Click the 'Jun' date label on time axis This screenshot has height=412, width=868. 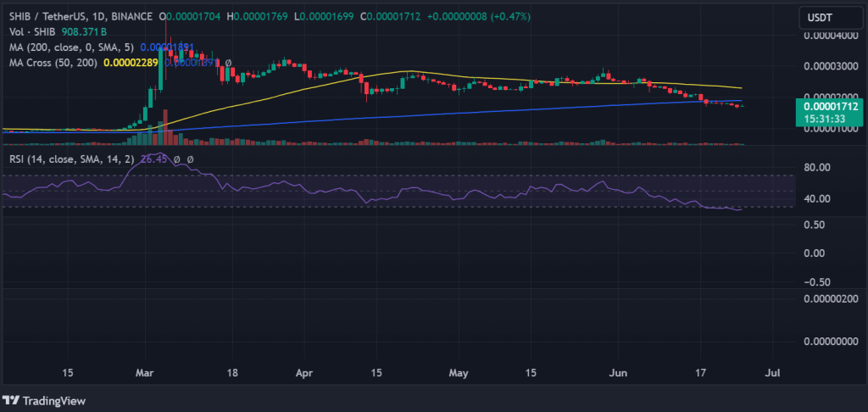click(x=617, y=373)
